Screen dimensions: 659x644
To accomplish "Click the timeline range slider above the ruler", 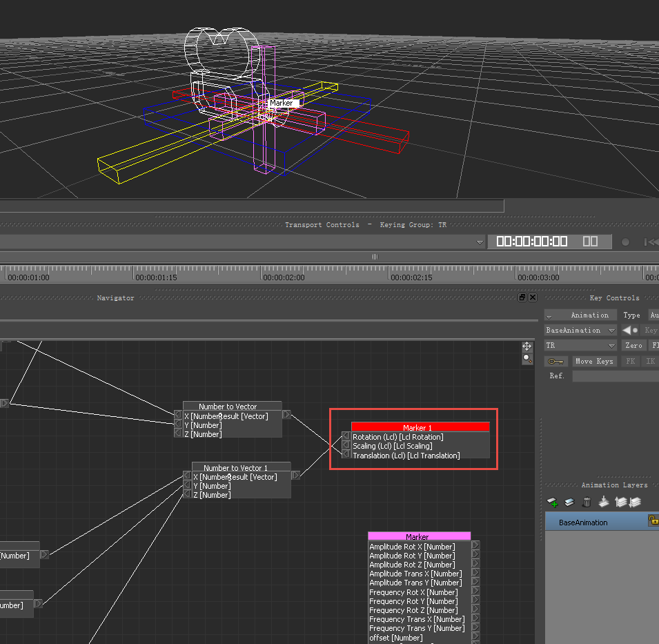I will pos(374,257).
